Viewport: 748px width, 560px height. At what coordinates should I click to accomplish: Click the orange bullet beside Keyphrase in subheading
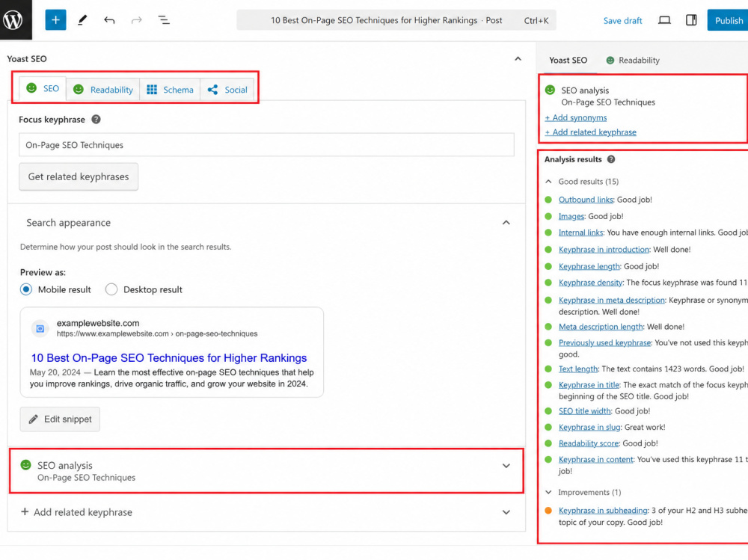coord(548,511)
